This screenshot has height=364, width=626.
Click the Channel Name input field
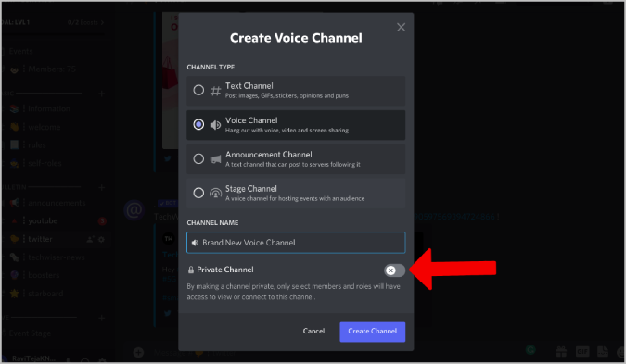pyautogui.click(x=296, y=243)
